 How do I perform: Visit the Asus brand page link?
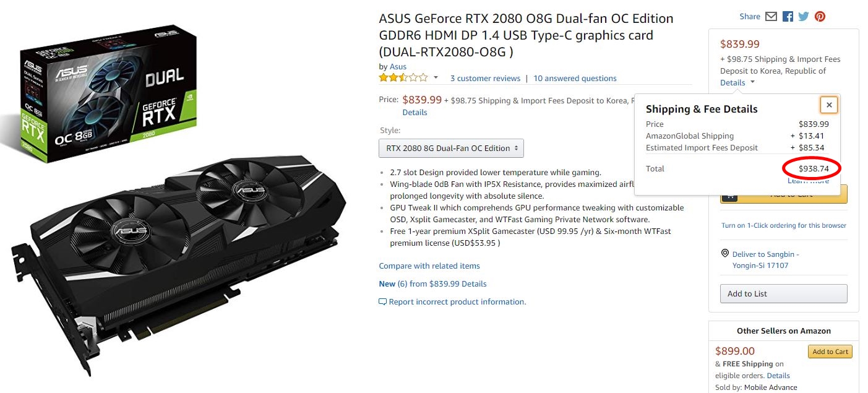[398, 67]
